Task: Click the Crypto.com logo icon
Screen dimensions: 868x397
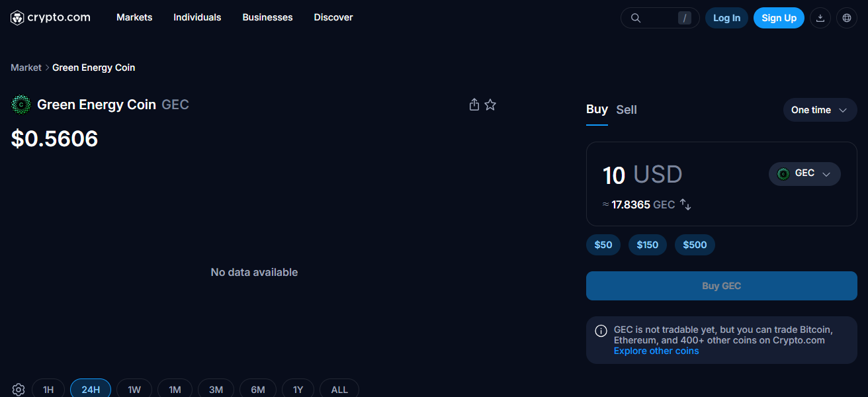Action: [17, 18]
